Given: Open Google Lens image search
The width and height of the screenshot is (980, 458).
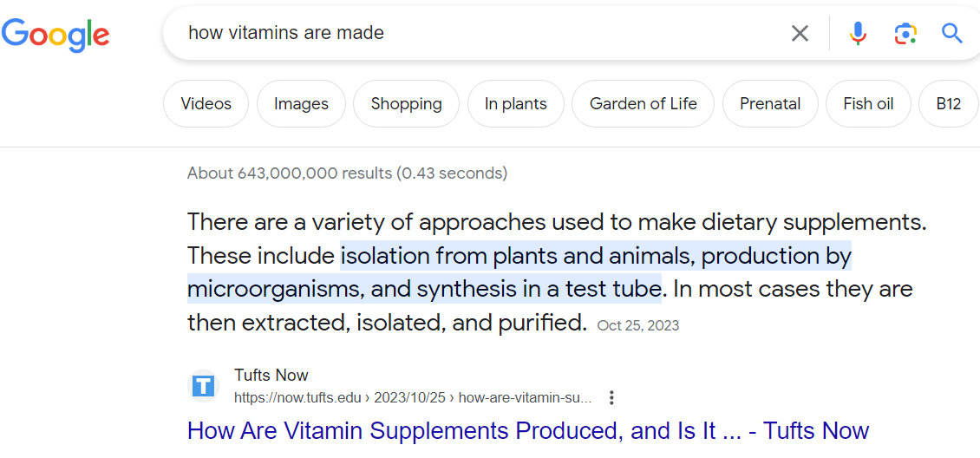Looking at the screenshot, I should click(905, 34).
